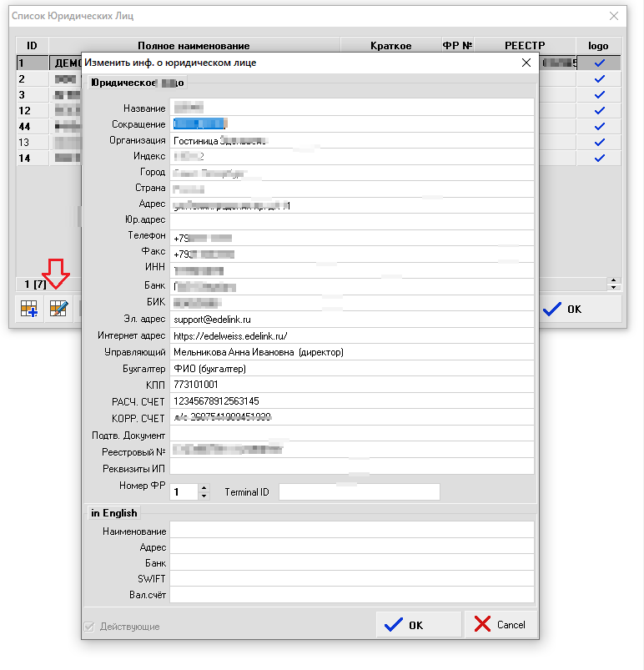Toggle logo checkmark in row ID 2
The width and height of the screenshot is (644, 670).
click(599, 79)
